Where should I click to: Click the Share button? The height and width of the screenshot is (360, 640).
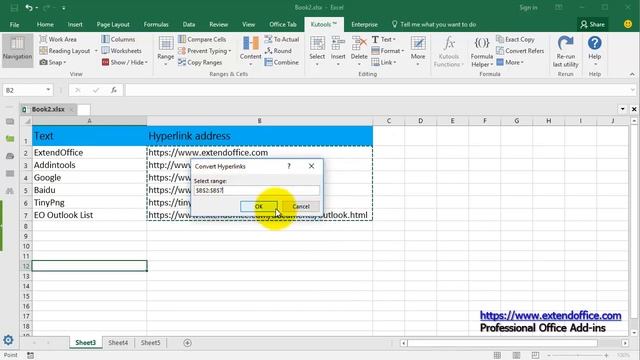coord(593,24)
